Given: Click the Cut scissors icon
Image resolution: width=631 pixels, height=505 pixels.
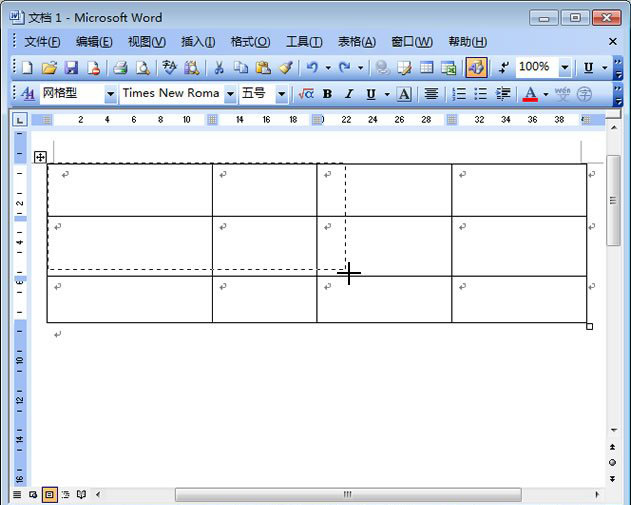Looking at the screenshot, I should [x=218, y=68].
